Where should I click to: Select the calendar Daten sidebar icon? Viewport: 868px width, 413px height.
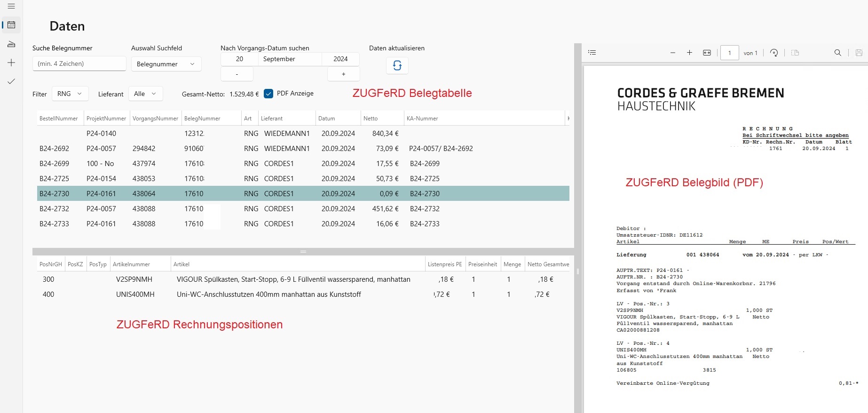coord(11,25)
